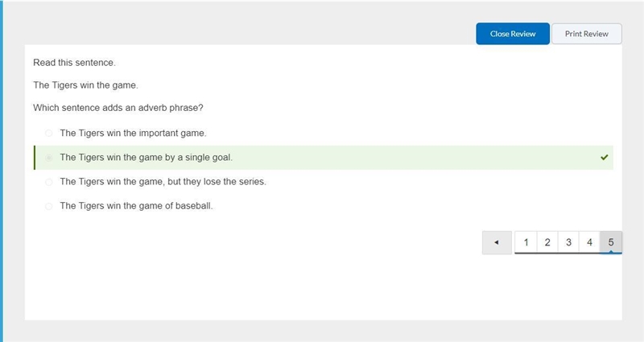Navigate to question 4 in the pagination
This screenshot has width=644, height=342.
pos(589,242)
